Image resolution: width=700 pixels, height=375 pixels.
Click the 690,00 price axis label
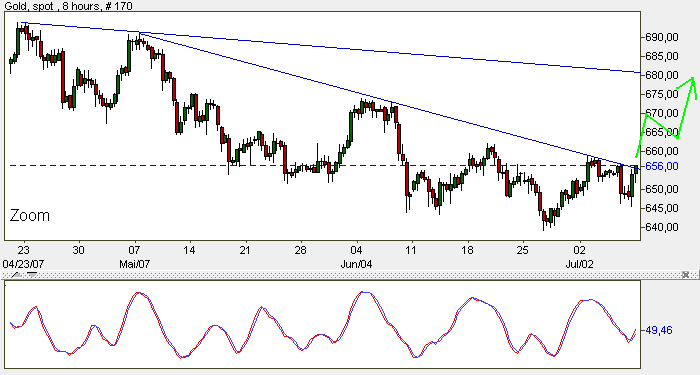pos(662,37)
